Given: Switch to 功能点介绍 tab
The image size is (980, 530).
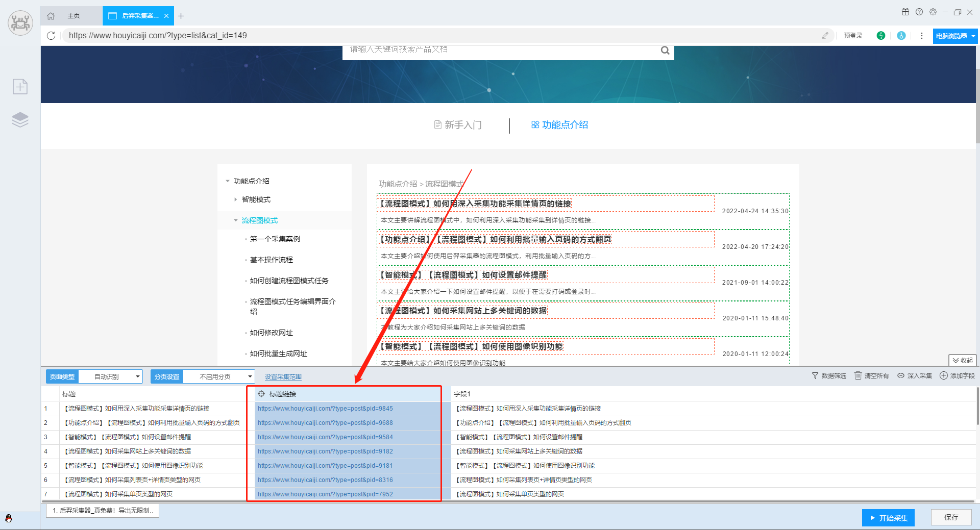Looking at the screenshot, I should pos(560,125).
